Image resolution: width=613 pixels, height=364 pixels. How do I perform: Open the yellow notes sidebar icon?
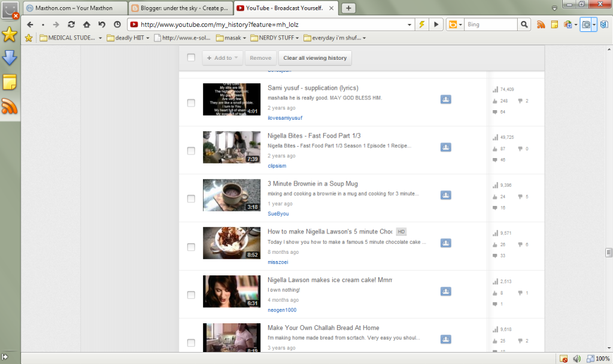coord(10,82)
